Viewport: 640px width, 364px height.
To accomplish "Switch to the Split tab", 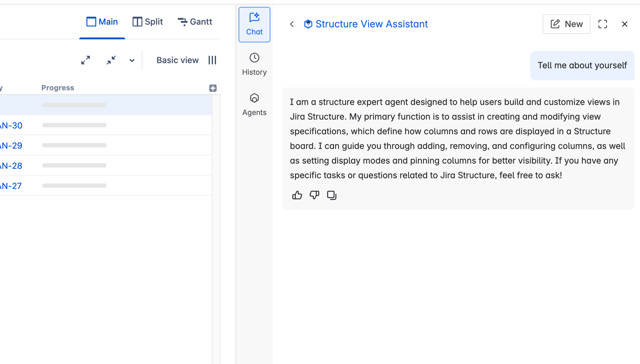I will 148,22.
